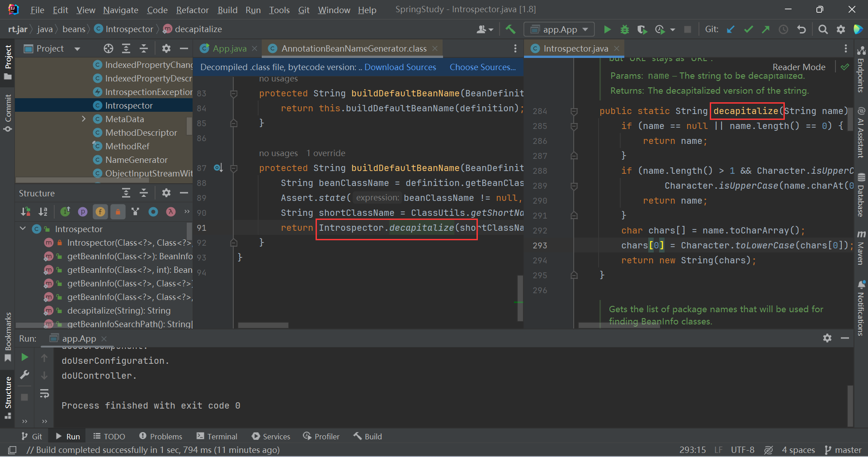The height and width of the screenshot is (457, 868).
Task: Show Git history clock icon
Action: click(x=783, y=29)
